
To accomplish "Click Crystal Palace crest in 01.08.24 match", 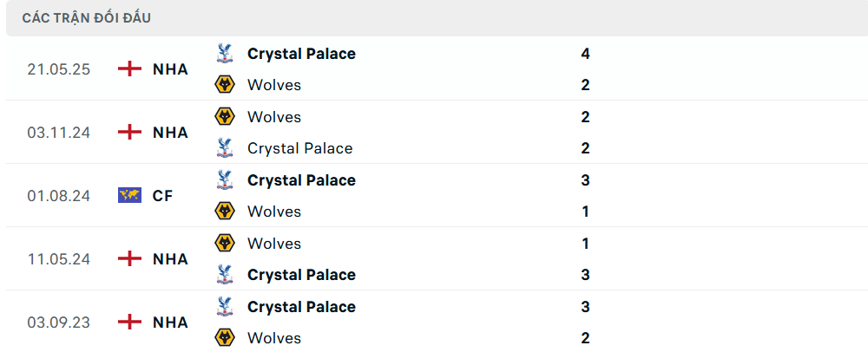I will (225, 180).
